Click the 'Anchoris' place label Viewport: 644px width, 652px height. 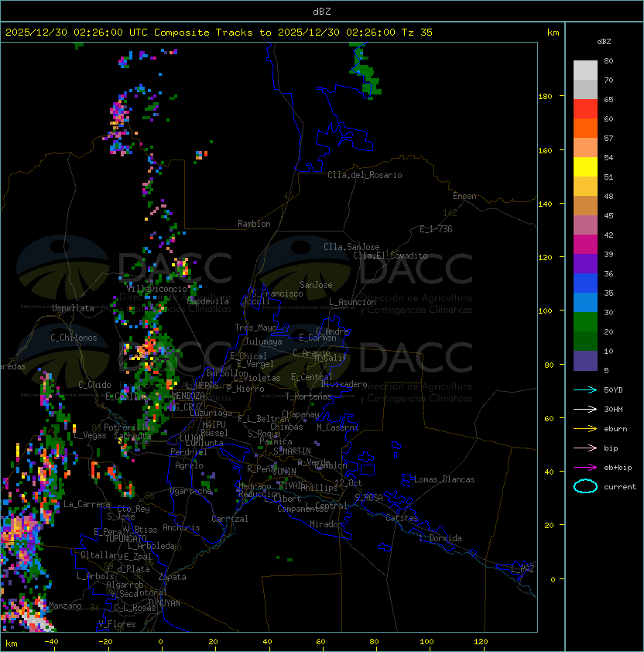coord(181,527)
